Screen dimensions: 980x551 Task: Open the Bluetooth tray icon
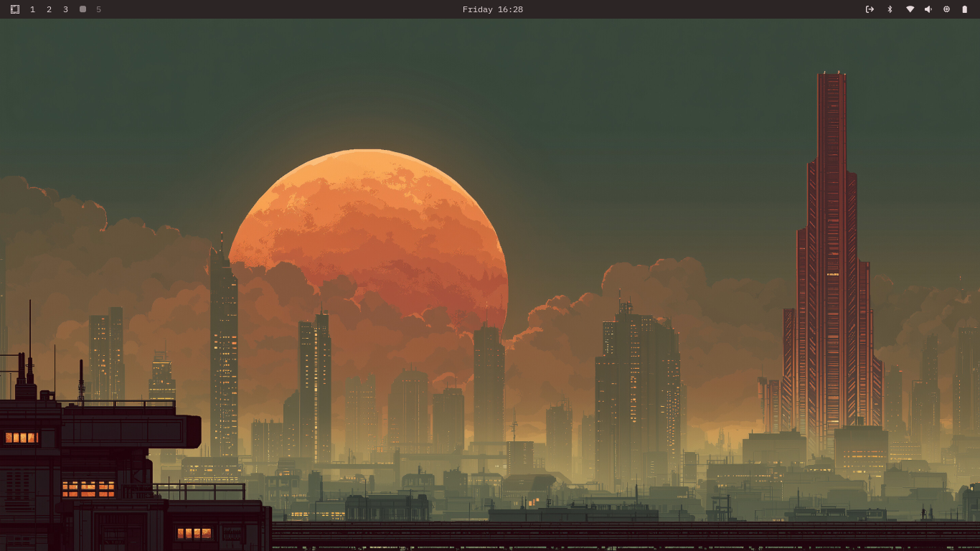[890, 9]
